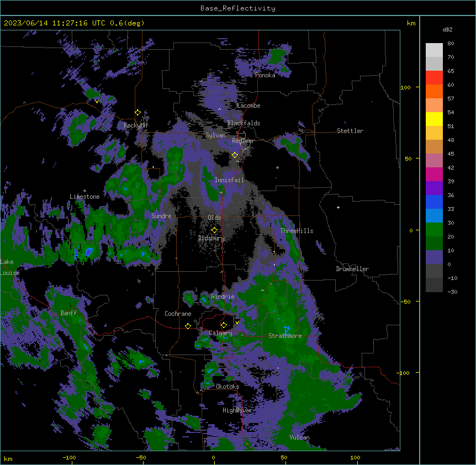Select the orange 57-60 dBZ legend swatch
This screenshot has height=465, width=476.
click(x=434, y=91)
